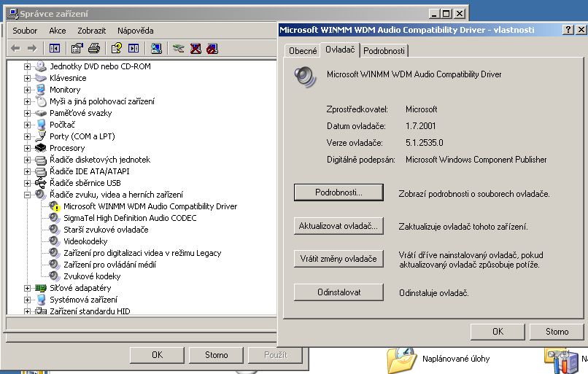Open the Soubor menu

click(25, 31)
